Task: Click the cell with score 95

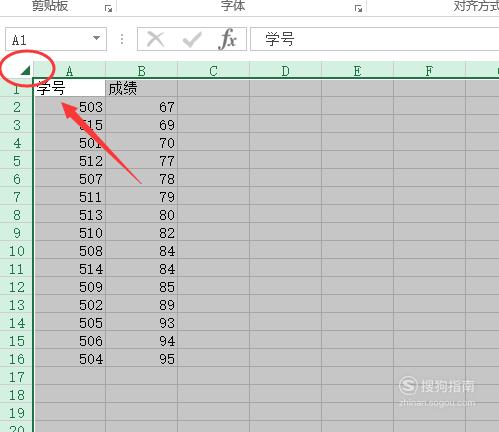Action: [x=141, y=359]
